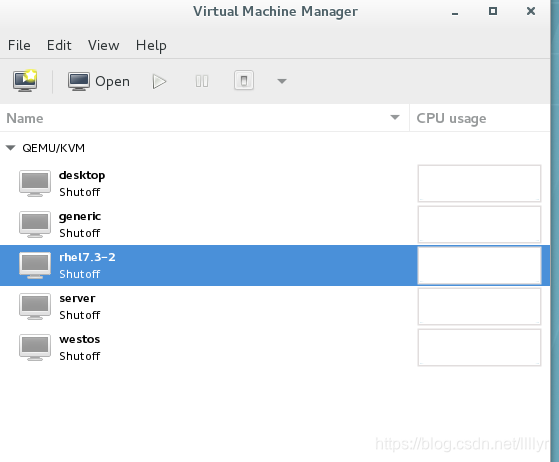The width and height of the screenshot is (559, 462).
Task: Click generic's CPU usage graph
Action: [x=479, y=224]
